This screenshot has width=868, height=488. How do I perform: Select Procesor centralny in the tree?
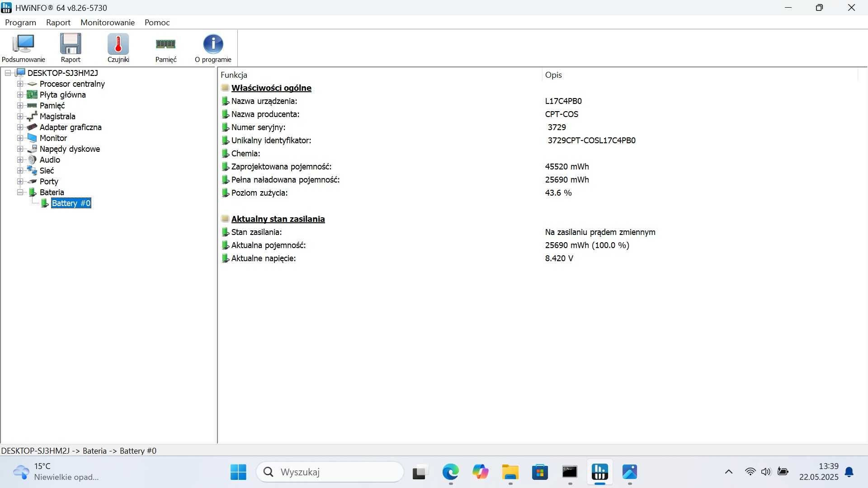click(x=72, y=84)
